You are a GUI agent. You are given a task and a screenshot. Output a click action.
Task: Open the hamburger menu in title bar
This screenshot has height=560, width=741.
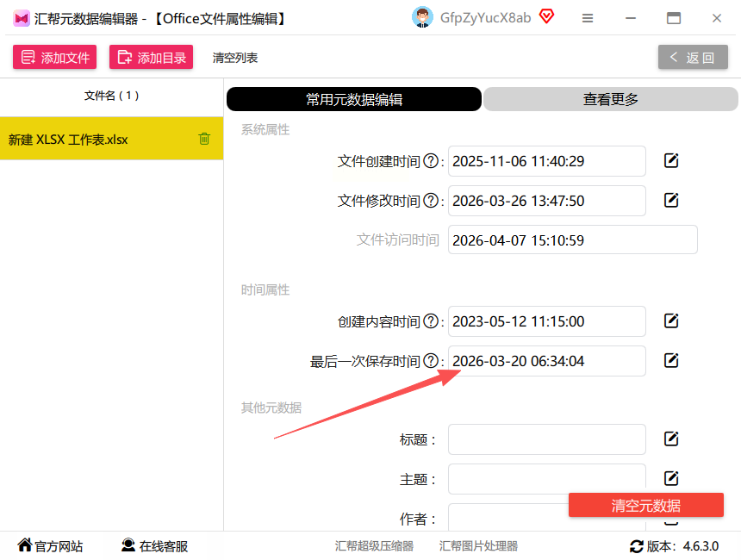[588, 18]
